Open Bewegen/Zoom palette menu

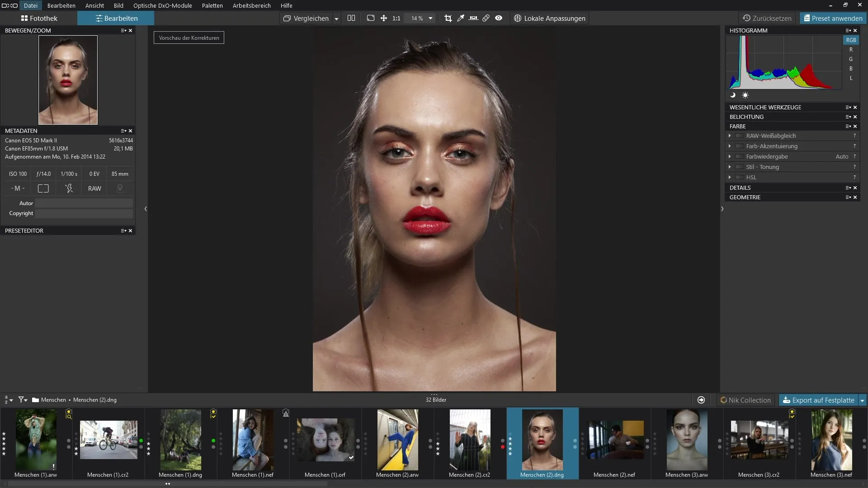click(x=123, y=30)
